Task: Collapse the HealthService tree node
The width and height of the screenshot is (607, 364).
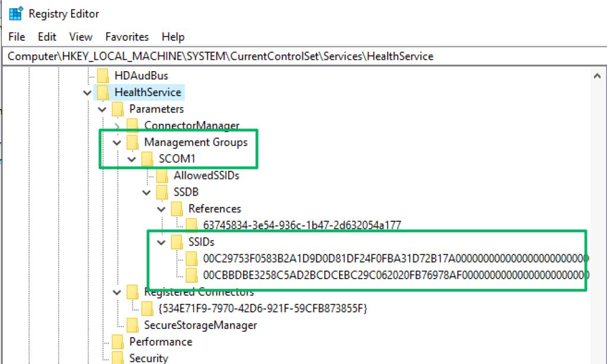Action: click(x=88, y=92)
